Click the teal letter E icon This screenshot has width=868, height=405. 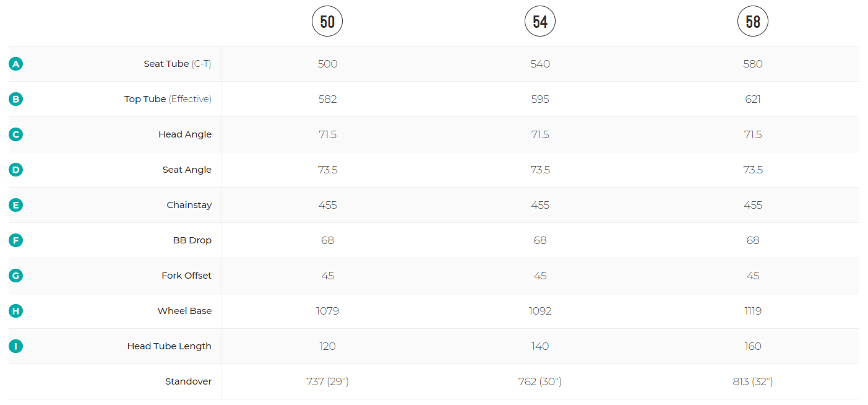16,205
